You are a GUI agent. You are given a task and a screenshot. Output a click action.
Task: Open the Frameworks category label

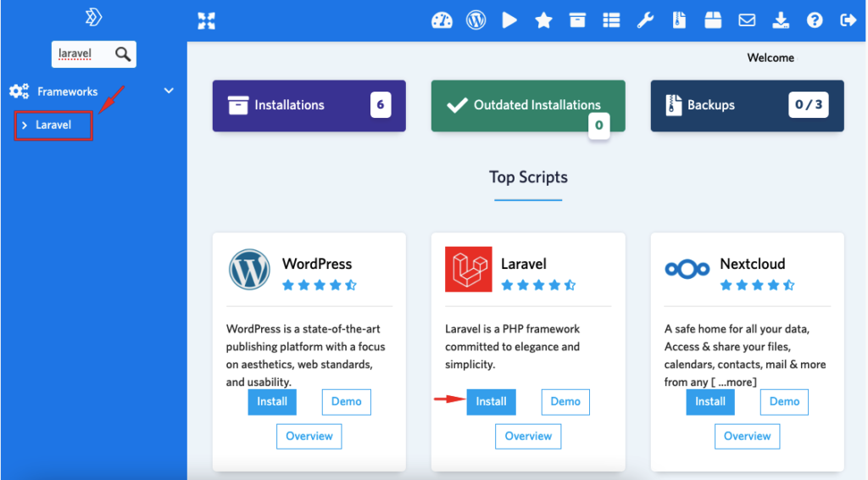pos(68,92)
